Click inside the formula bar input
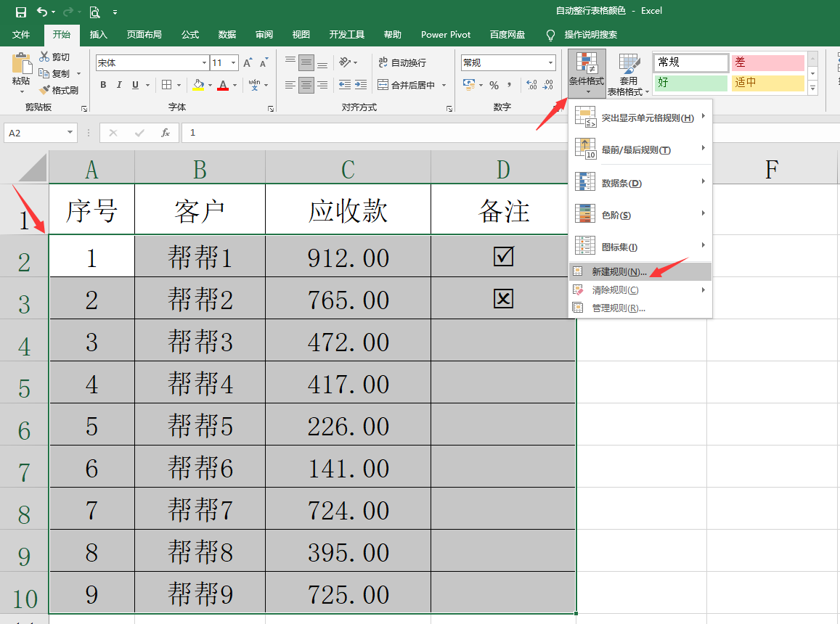840x624 pixels. (x=375, y=132)
